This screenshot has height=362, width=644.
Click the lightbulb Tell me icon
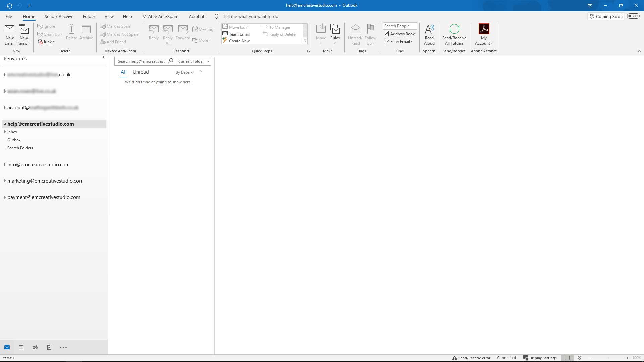[x=217, y=17]
